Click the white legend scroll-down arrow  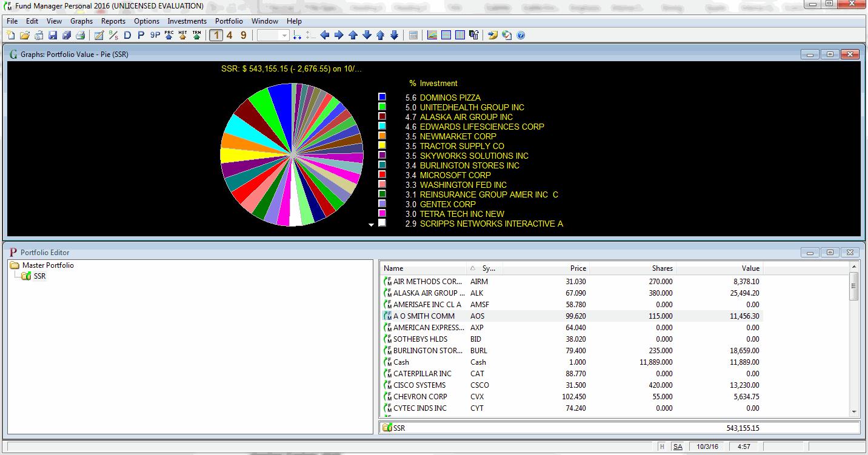tap(372, 225)
